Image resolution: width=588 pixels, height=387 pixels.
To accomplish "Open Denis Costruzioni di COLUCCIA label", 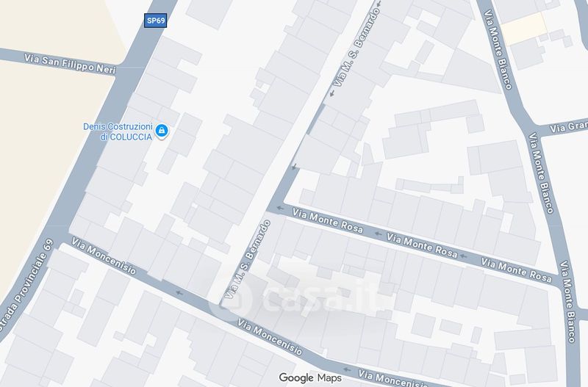I will pos(118,131).
